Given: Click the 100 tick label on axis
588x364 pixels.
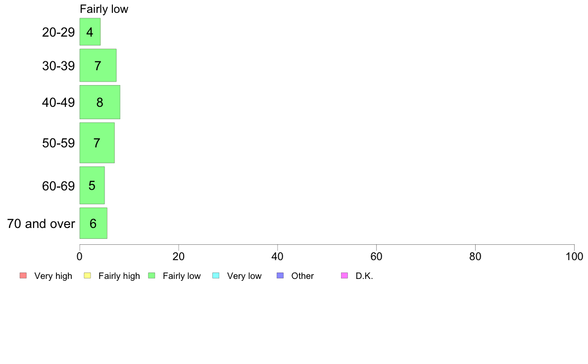Looking at the screenshot, I should point(574,256).
